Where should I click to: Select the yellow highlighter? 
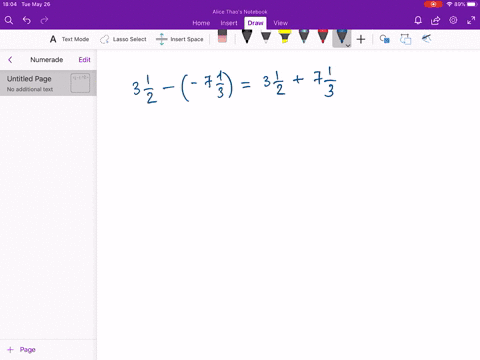285,37
